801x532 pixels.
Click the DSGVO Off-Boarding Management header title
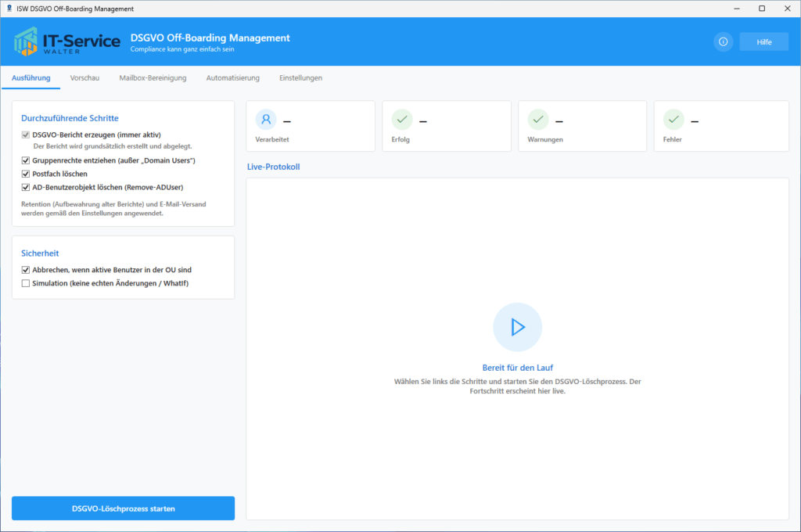(210, 38)
